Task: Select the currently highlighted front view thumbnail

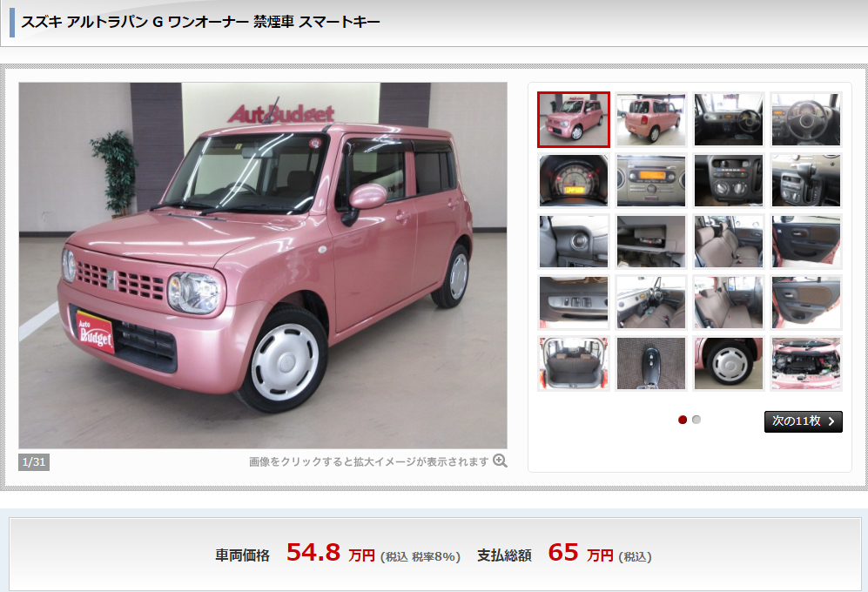Action: pos(574,119)
